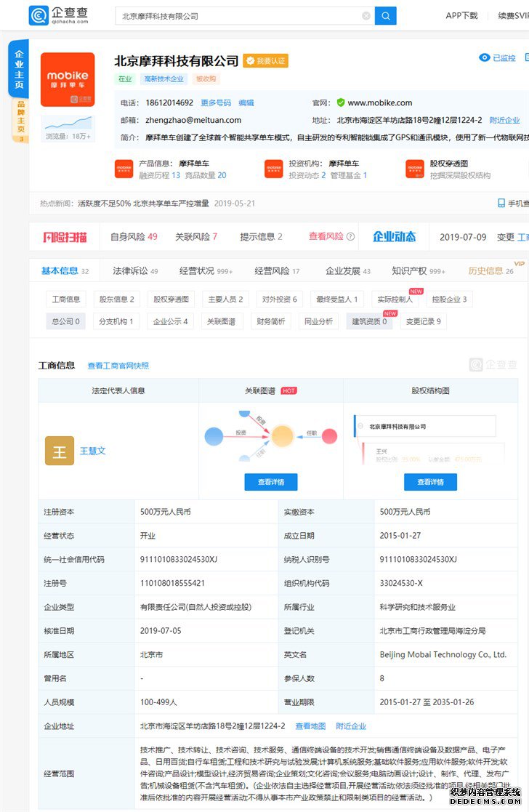The width and height of the screenshot is (529, 812).
Task: Click the 股权穿透图 sub-tab button
Action: coord(171,300)
